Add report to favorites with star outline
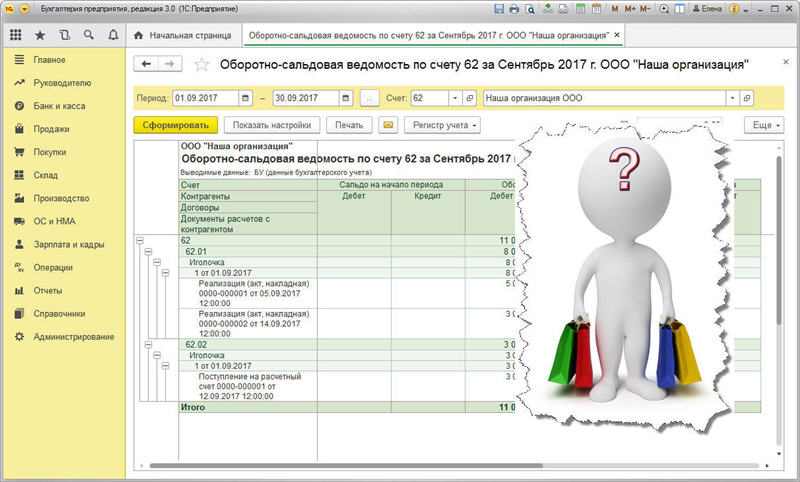Screen dimensions: 800x482 (202, 64)
